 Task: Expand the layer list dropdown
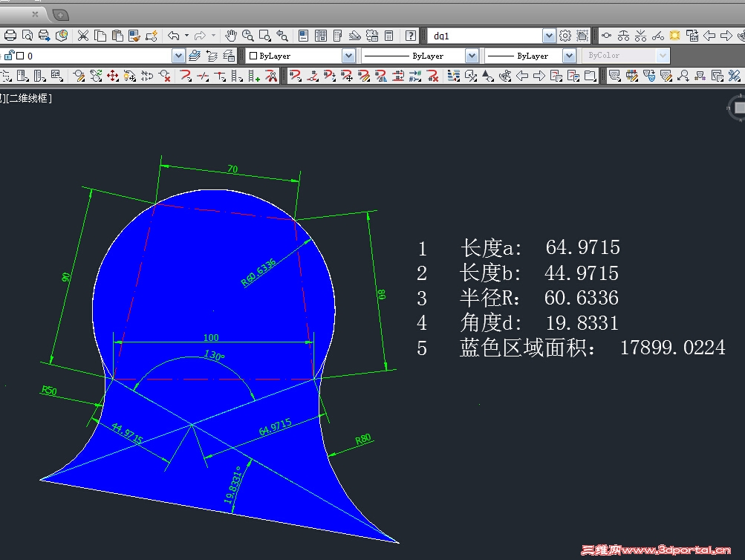pyautogui.click(x=178, y=56)
